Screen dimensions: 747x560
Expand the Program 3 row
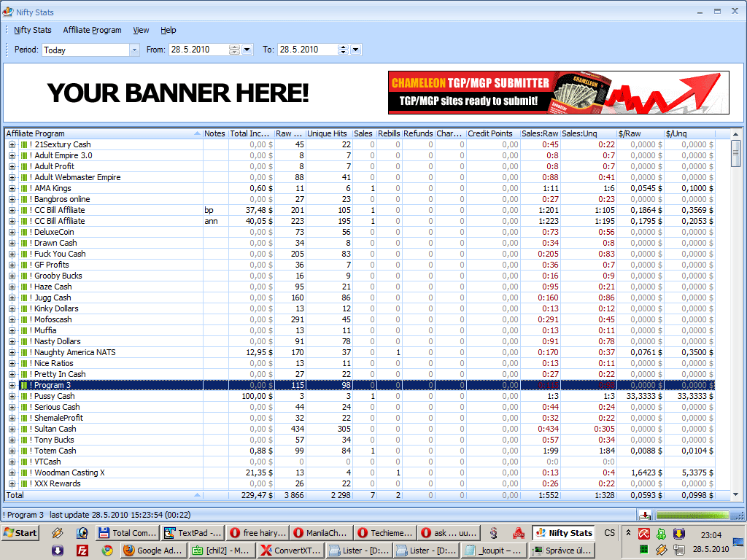(12, 386)
